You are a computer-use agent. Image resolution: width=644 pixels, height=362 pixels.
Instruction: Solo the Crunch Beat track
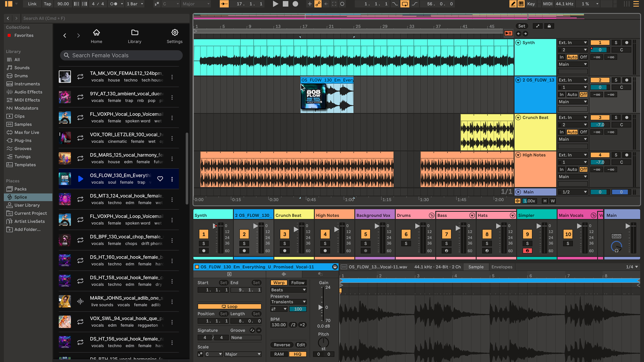coord(285,243)
